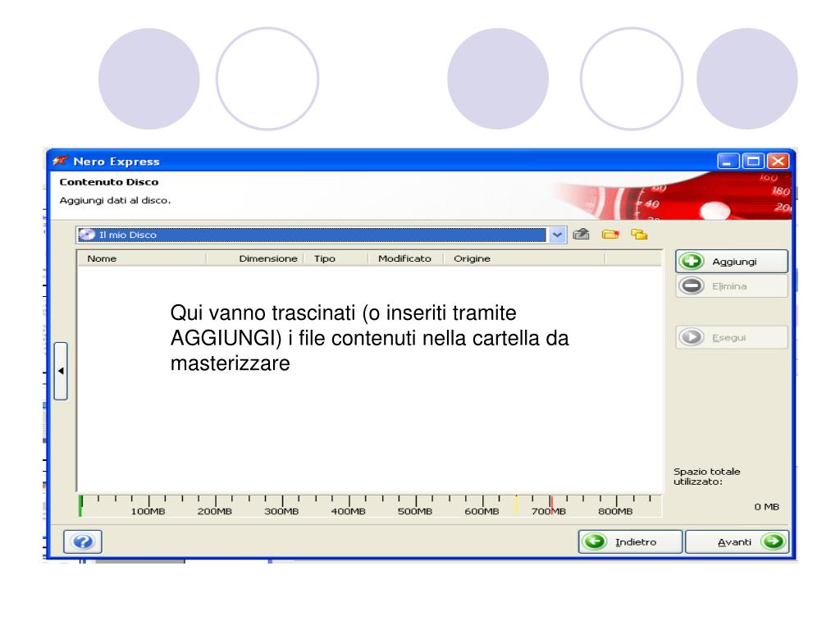This screenshot has height=630, width=840.
Task: Maximize the Nero Express window
Action: click(x=753, y=162)
